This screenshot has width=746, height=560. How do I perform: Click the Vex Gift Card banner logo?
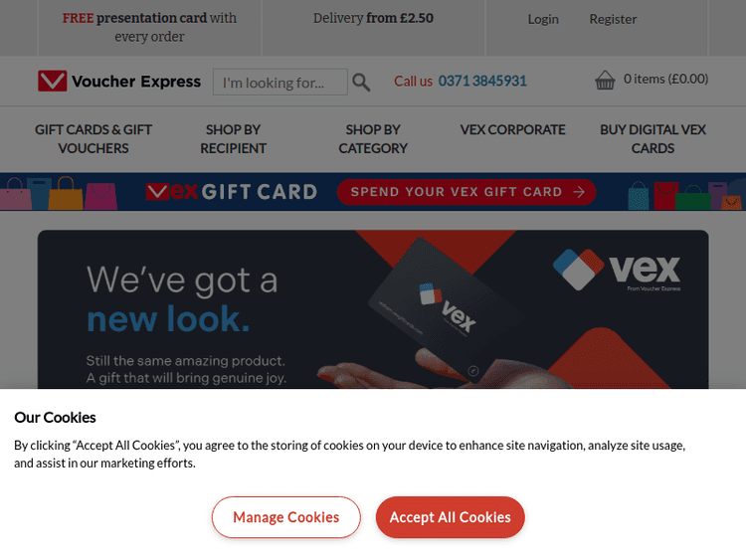click(231, 192)
